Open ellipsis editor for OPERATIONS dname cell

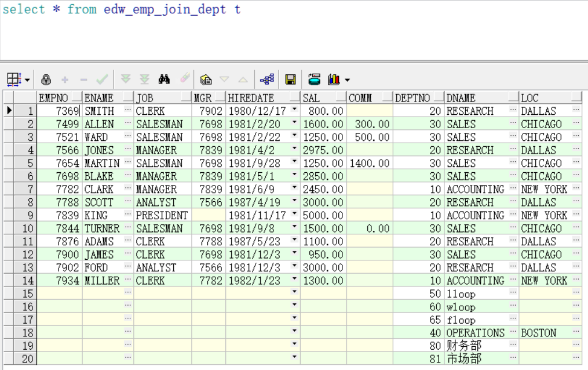coord(513,331)
